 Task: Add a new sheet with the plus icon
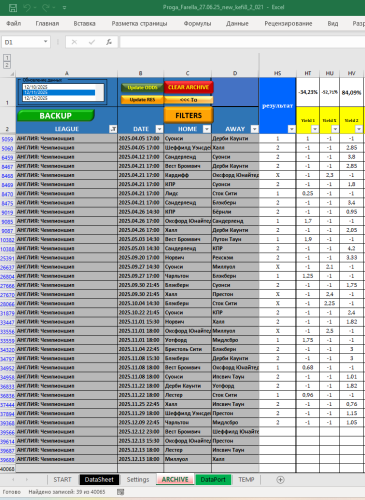pos(280,480)
